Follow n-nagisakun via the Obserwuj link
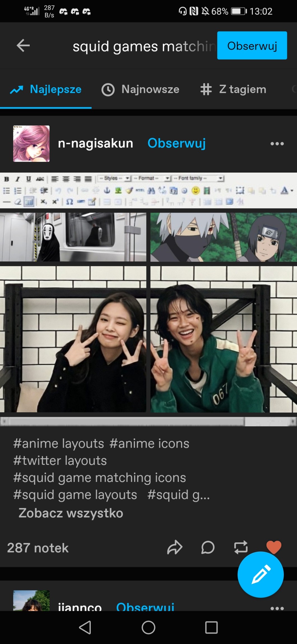 click(x=177, y=143)
